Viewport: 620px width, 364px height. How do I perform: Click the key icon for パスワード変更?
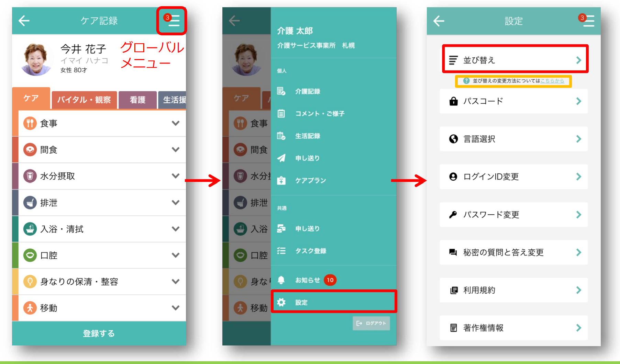[453, 215]
